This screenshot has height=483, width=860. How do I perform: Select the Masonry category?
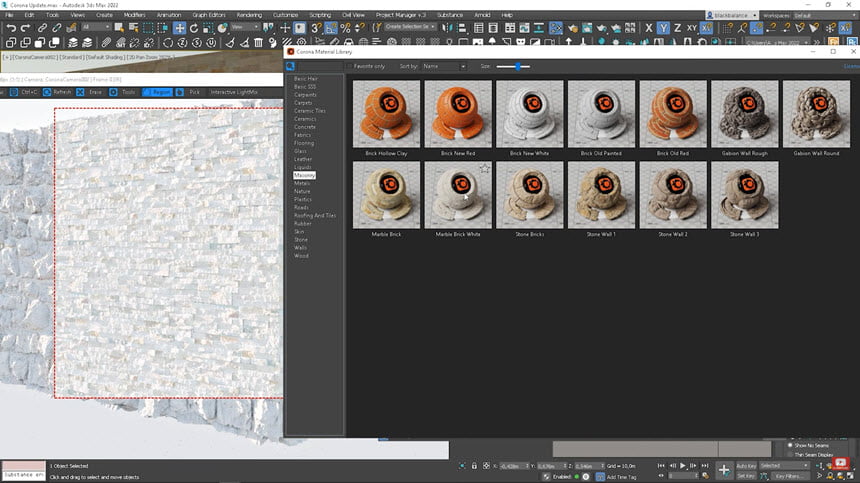pyautogui.click(x=304, y=175)
